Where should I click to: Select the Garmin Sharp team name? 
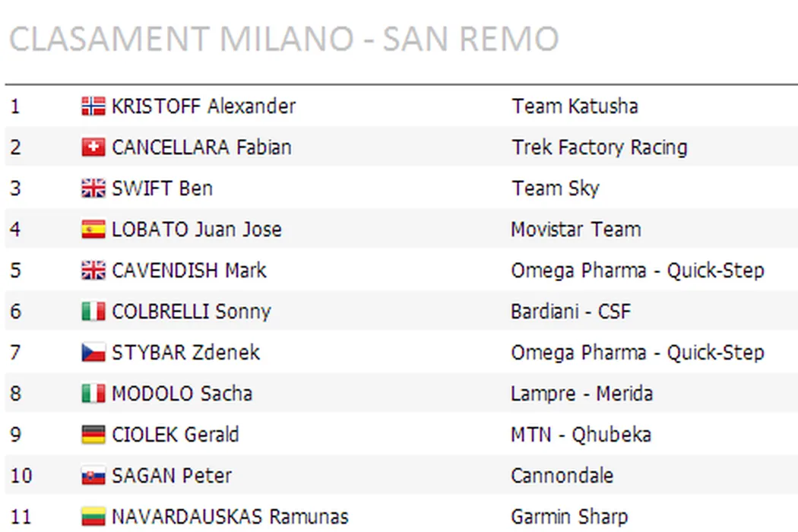pos(569,518)
